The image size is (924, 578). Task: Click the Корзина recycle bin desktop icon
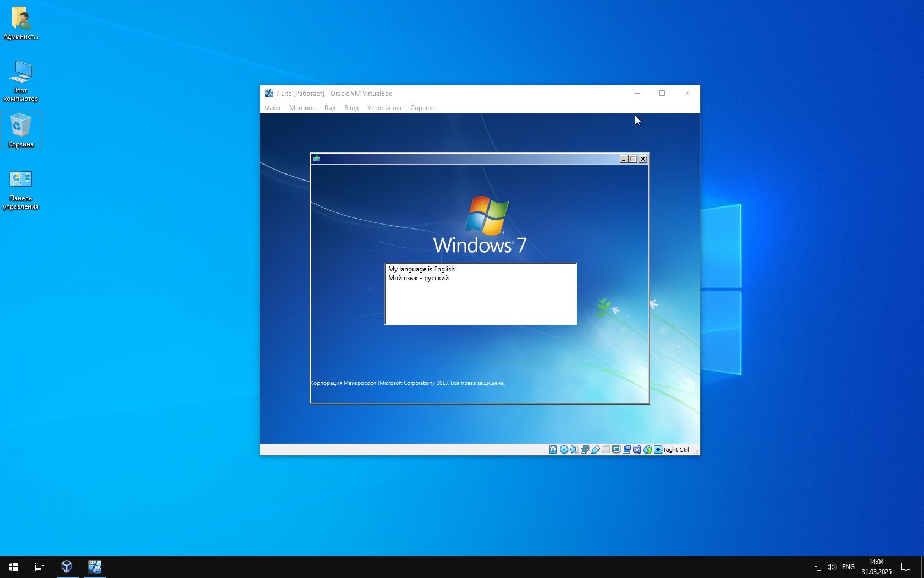coord(21,130)
